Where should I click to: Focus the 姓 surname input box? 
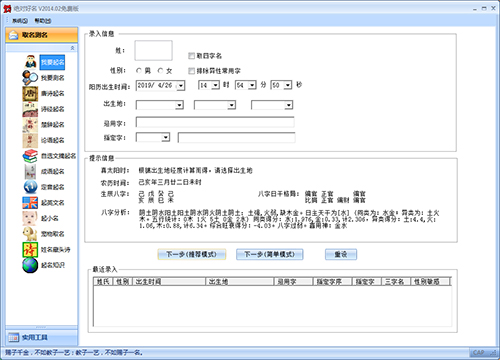(153, 50)
